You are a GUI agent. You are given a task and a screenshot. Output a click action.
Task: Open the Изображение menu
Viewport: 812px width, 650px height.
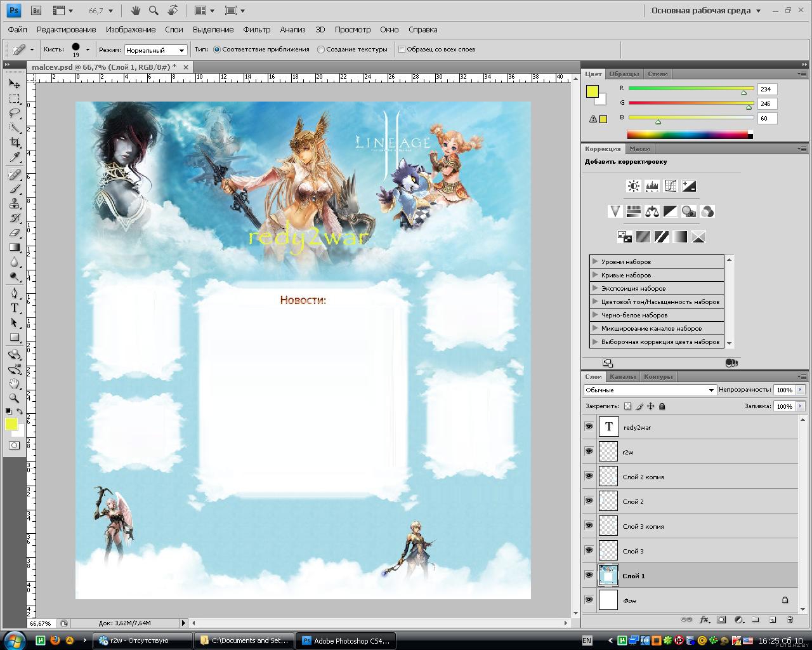(x=131, y=30)
